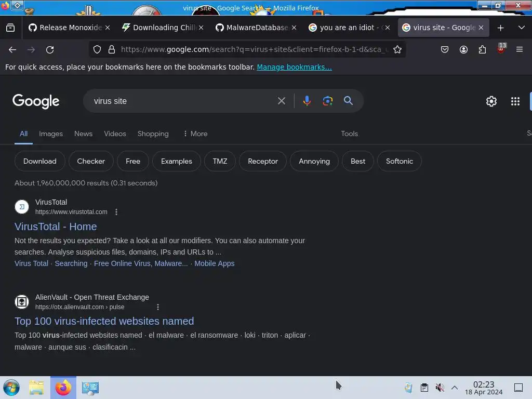532x399 pixels.
Task: Apply the Best filter chip
Action: pyautogui.click(x=358, y=161)
